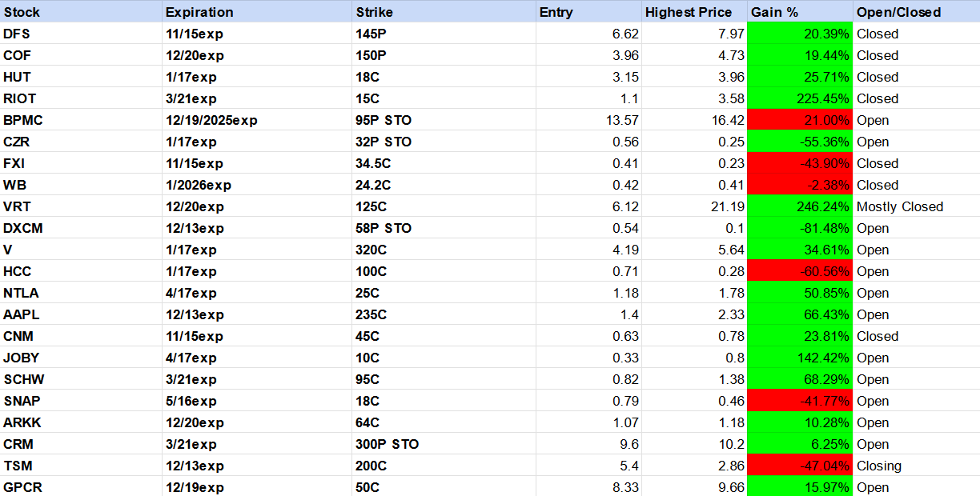Click the 34.5C strike cell

tap(444, 163)
